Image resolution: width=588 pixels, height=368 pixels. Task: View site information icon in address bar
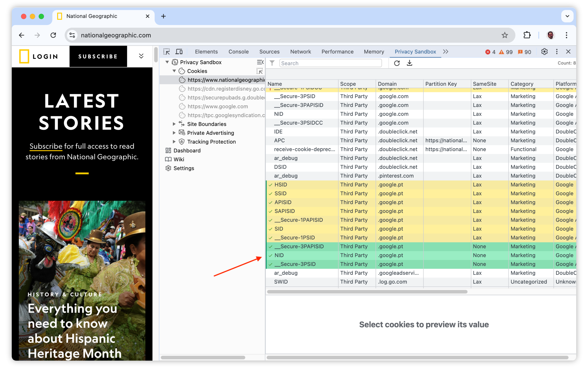click(72, 35)
